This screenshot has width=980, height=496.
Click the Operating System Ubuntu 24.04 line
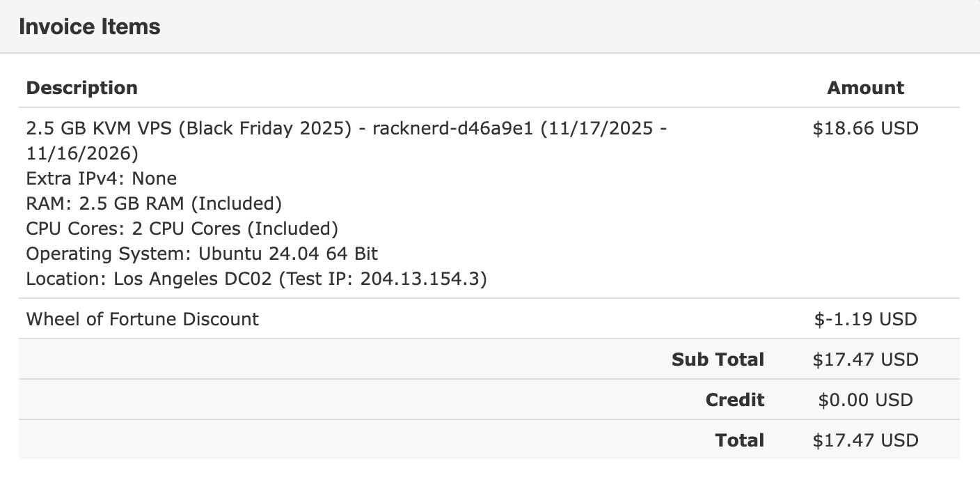tap(202, 254)
